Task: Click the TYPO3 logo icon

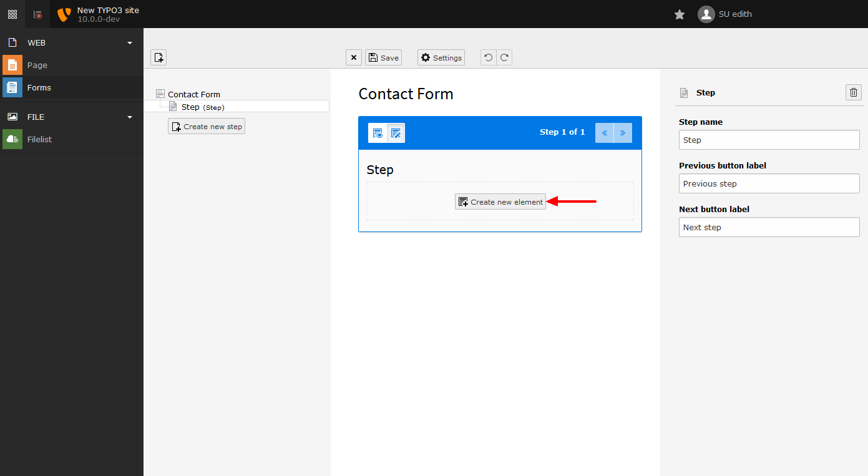Action: (x=63, y=14)
